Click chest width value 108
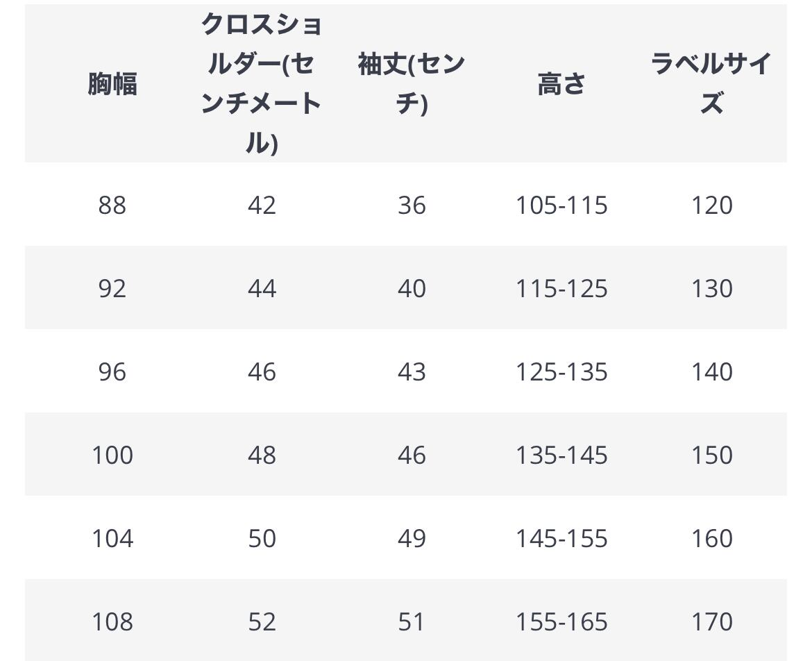The image size is (812, 661). pos(112,621)
